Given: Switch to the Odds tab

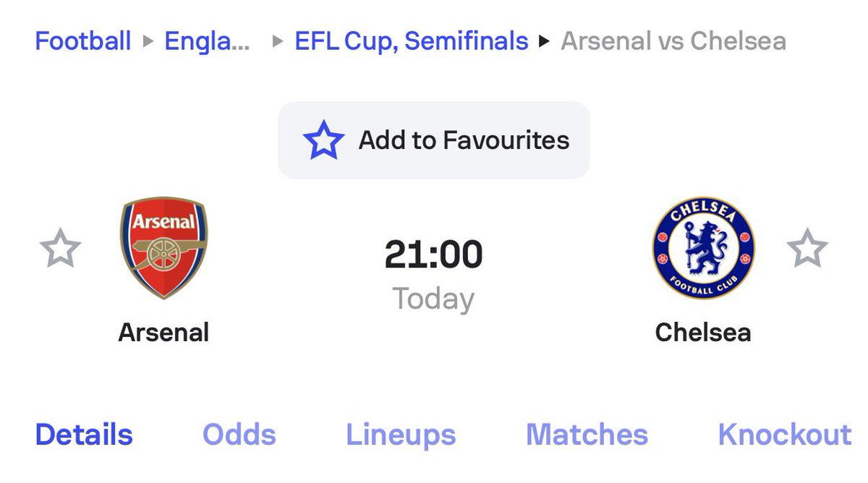Looking at the screenshot, I should 239,435.
